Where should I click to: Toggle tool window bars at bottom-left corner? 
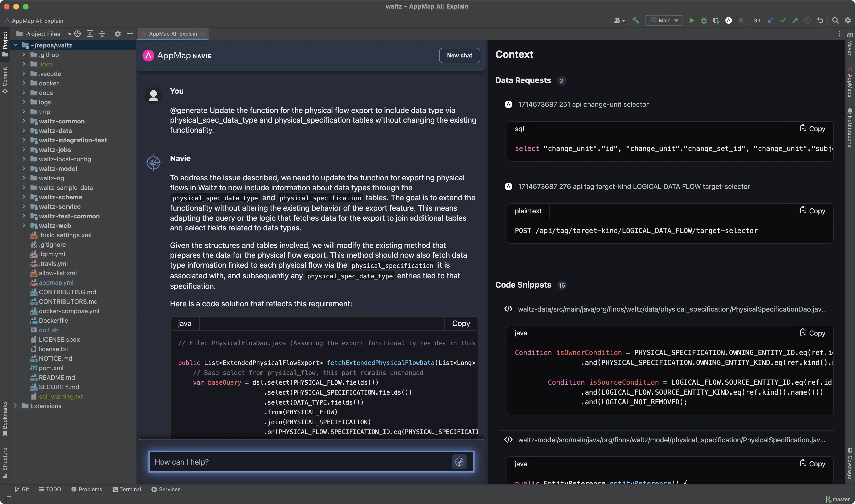[x=9, y=499]
